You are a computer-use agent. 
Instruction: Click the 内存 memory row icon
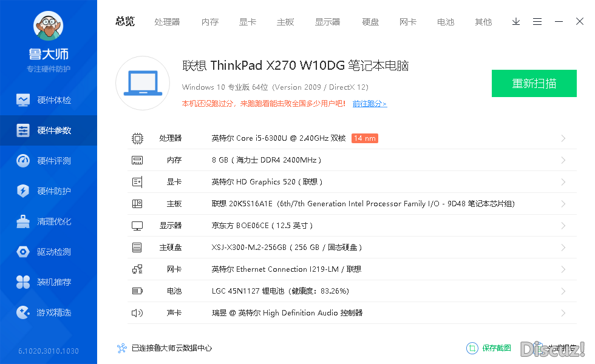pyautogui.click(x=137, y=160)
